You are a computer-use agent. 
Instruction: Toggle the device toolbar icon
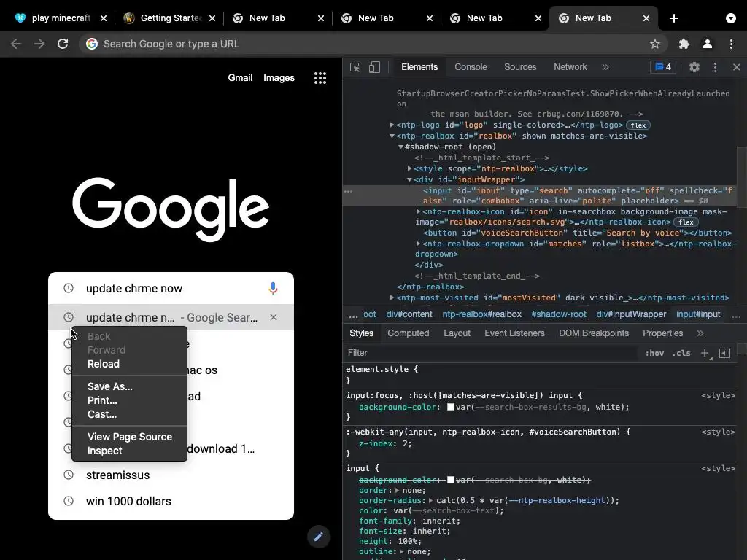tap(374, 67)
